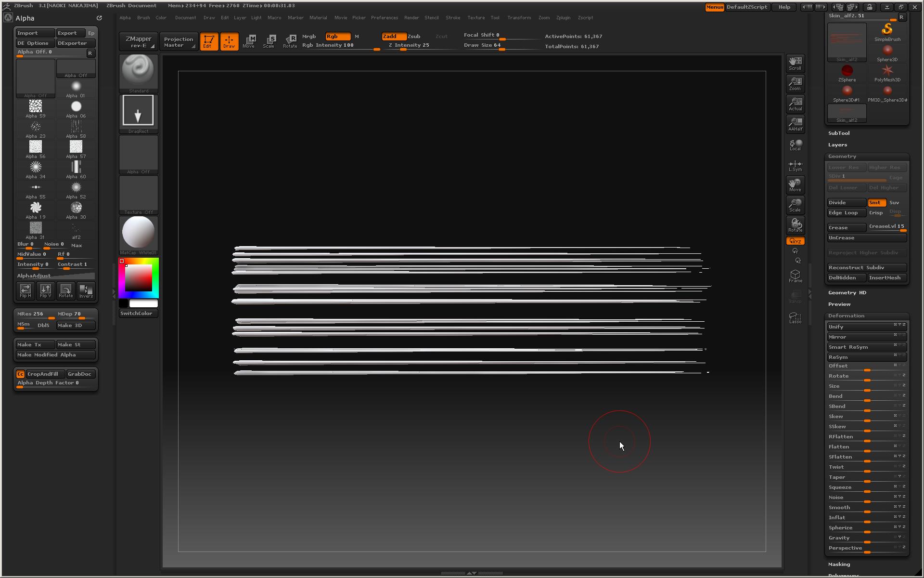Expand the Layers subpalette
This screenshot has height=578, width=924.
point(838,145)
